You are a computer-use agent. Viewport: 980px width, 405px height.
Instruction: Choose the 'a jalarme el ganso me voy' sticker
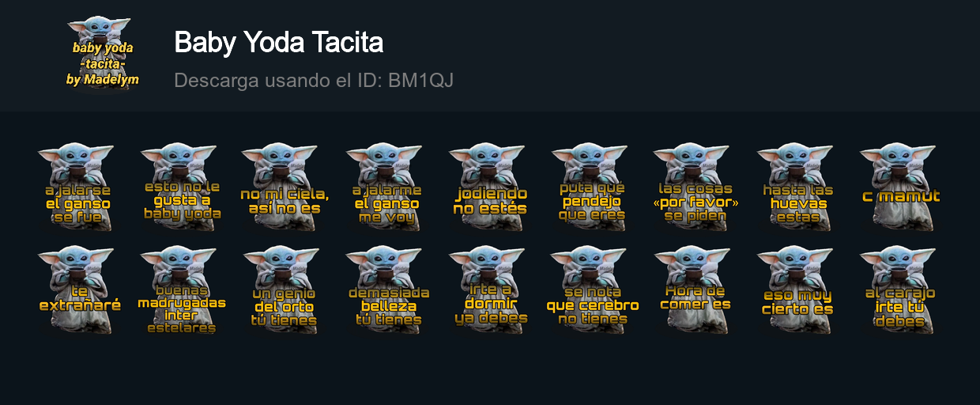(x=386, y=187)
